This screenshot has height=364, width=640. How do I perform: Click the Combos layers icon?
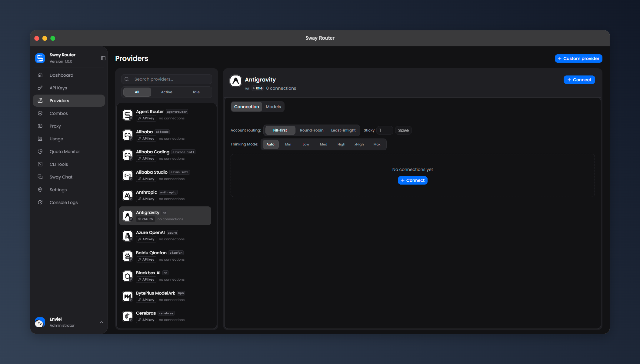[x=40, y=113]
